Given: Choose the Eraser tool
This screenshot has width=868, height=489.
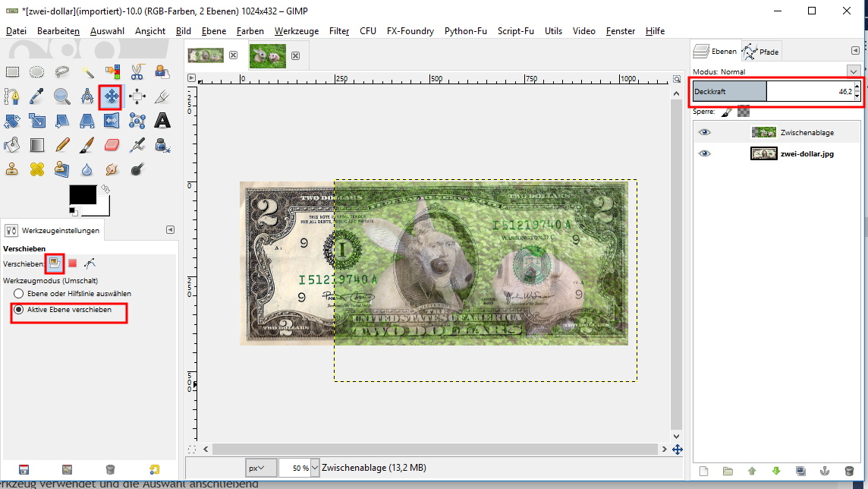Looking at the screenshot, I should [x=112, y=145].
